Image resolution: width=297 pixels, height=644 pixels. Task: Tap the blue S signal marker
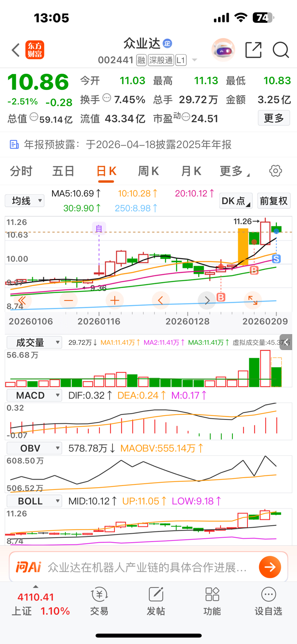pos(277,259)
